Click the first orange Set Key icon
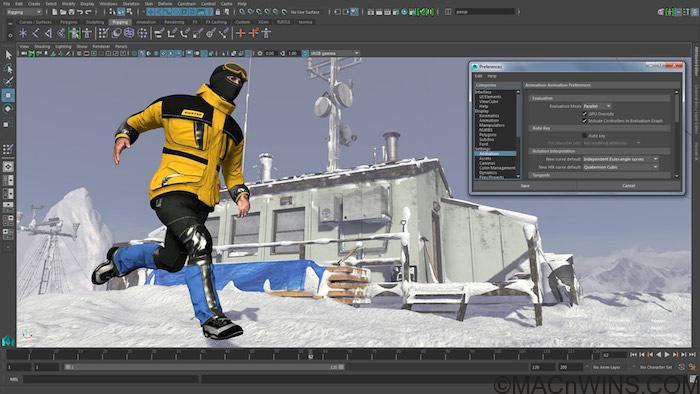This screenshot has width=700, height=394. (x=241, y=33)
